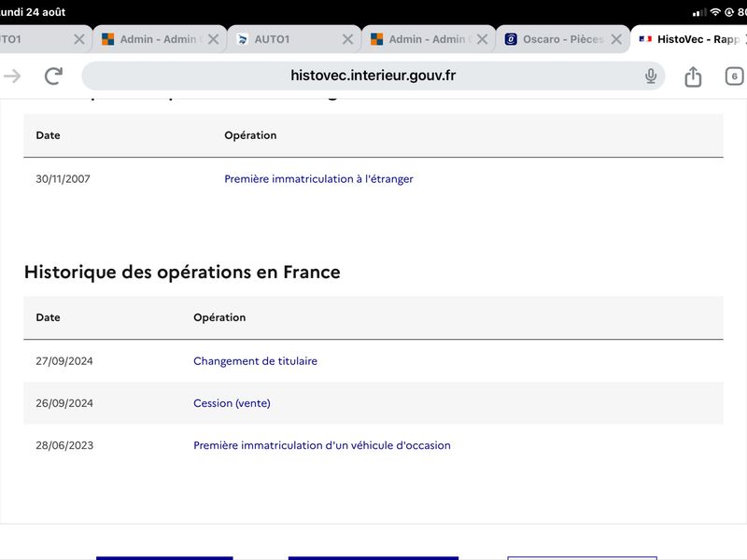Click the Date header in the France table
The width and height of the screenshot is (747, 560).
point(49,317)
